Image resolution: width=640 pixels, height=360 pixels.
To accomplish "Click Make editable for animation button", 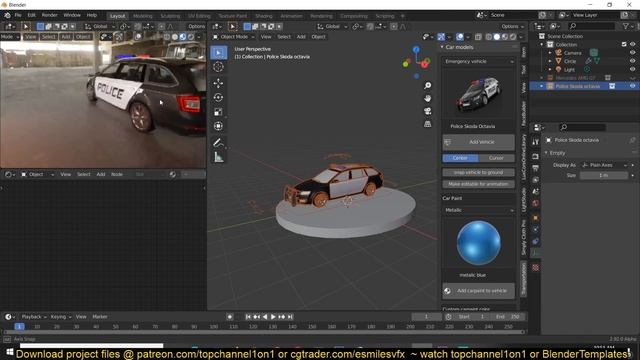I will (478, 184).
